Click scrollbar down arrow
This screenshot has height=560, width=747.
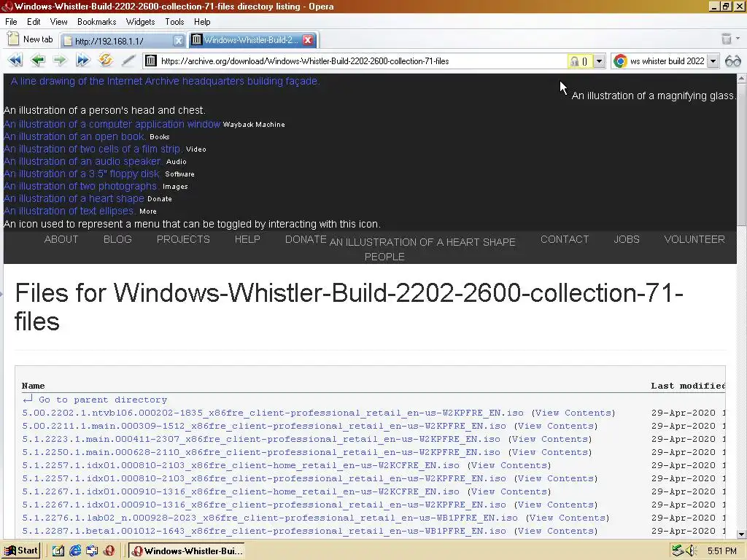tap(742, 534)
